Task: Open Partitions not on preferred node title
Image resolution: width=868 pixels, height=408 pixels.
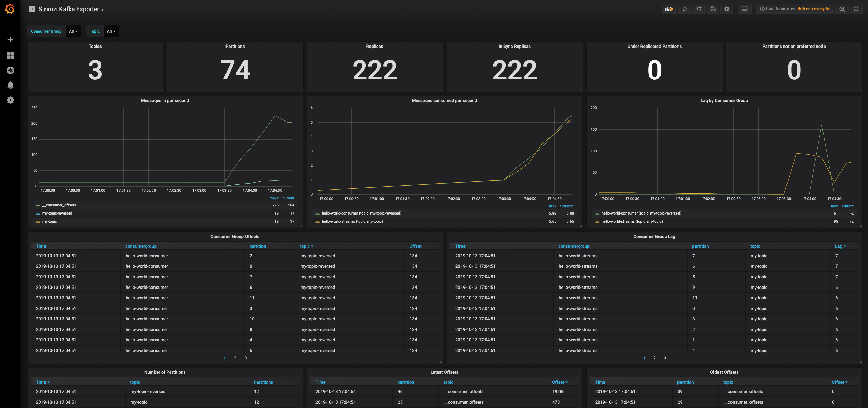Action: [x=794, y=46]
